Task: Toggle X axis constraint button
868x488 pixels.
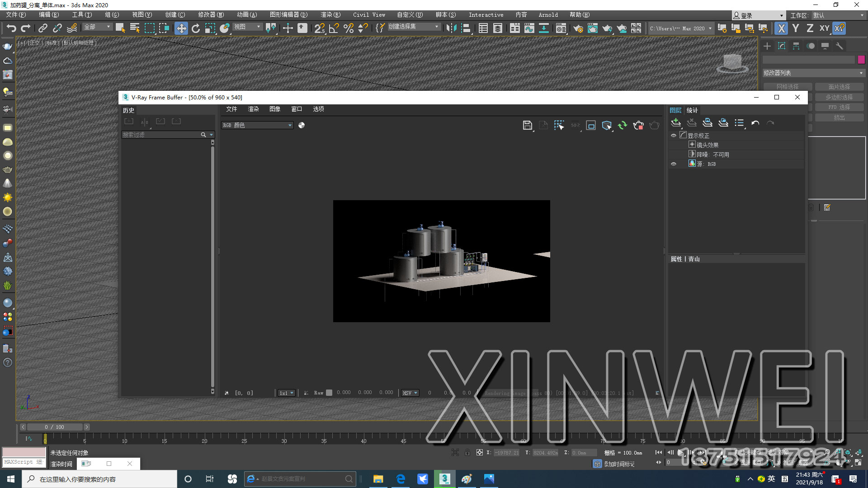Action: point(781,28)
